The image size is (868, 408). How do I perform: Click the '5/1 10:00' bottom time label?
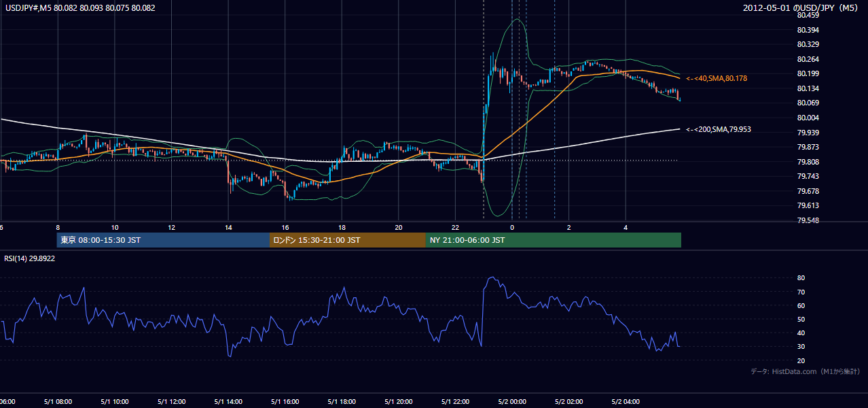115,402
